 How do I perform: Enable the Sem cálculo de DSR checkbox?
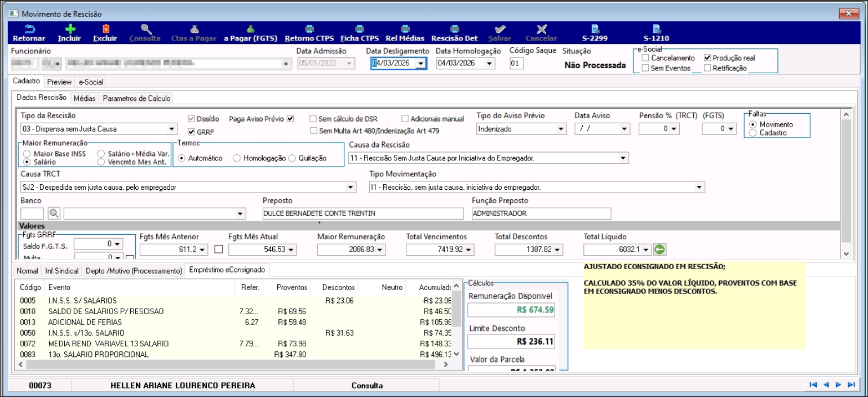(313, 119)
